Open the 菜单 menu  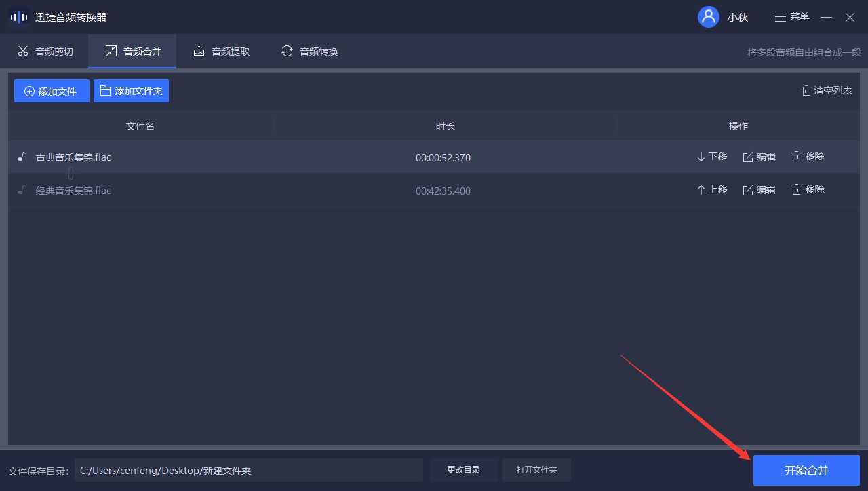[x=792, y=16]
